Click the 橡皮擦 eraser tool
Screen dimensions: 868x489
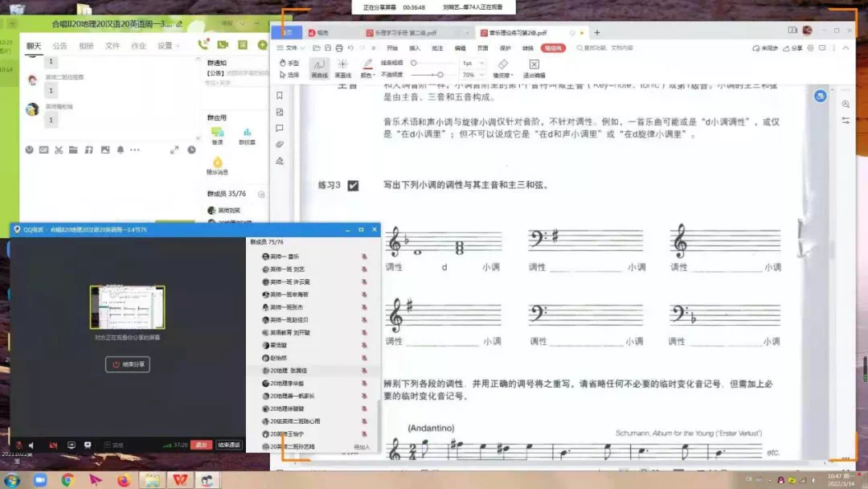point(502,68)
